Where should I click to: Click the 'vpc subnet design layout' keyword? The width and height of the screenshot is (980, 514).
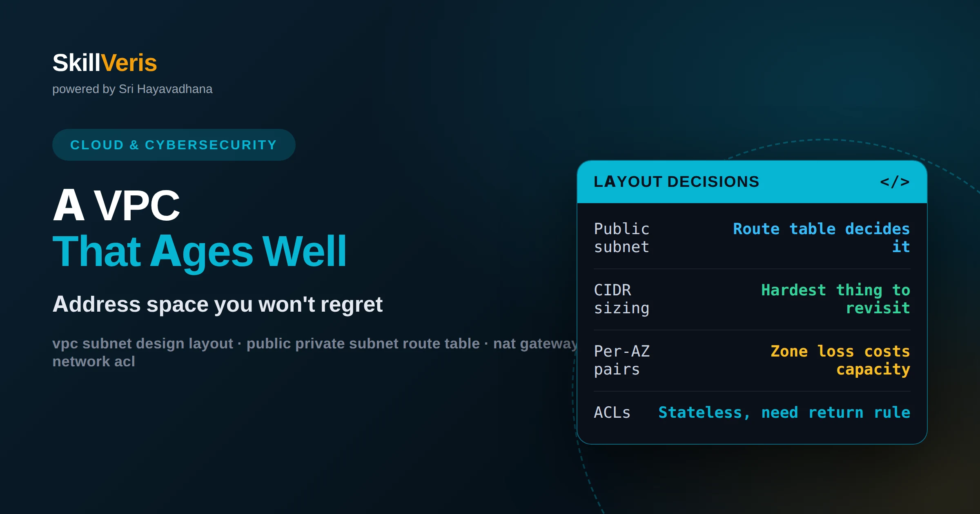click(143, 343)
